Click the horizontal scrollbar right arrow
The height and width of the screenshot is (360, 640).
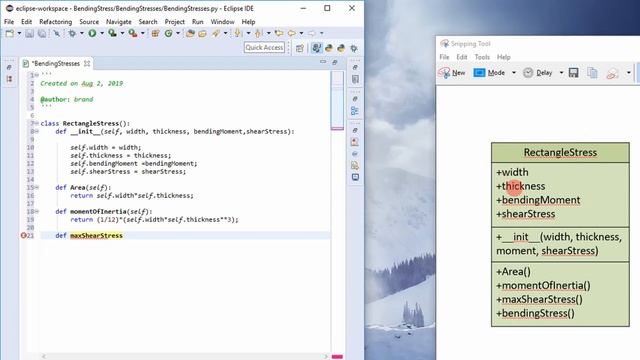click(x=326, y=356)
